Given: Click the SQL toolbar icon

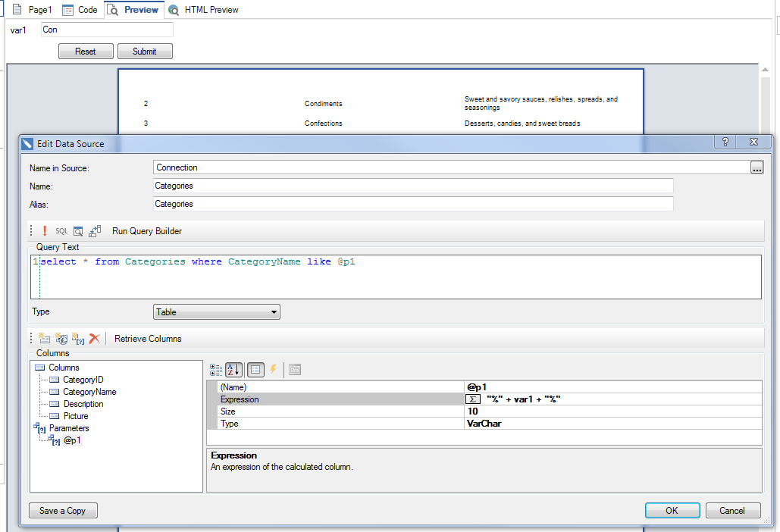Looking at the screenshot, I should [61, 230].
